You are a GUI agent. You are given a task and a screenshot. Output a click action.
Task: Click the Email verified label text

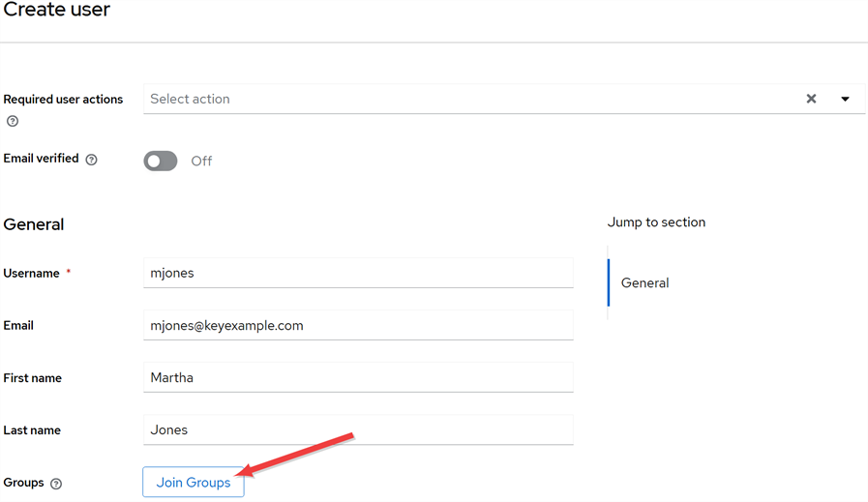coord(42,159)
